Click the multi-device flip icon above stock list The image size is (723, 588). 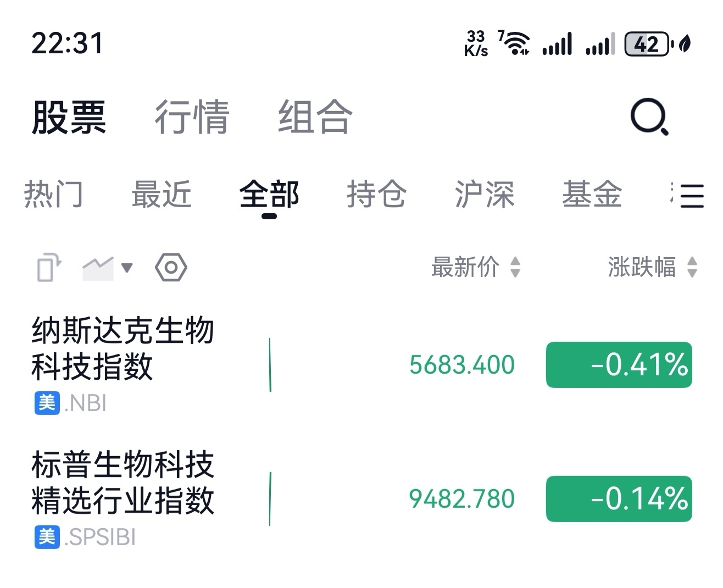click(47, 268)
